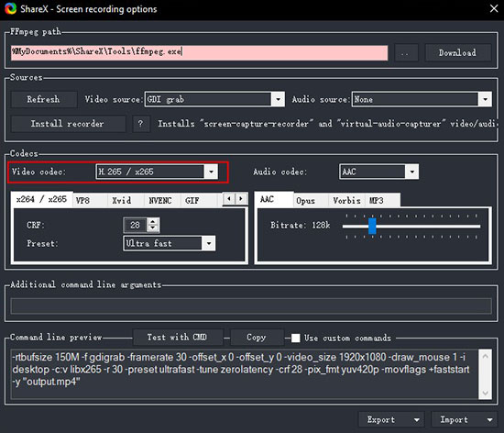Open the Video source dropdown

[x=214, y=99]
